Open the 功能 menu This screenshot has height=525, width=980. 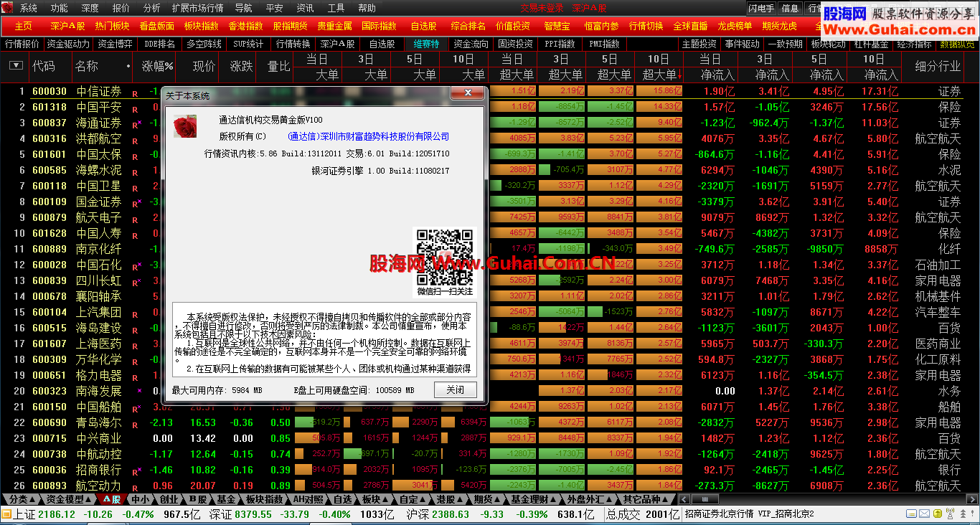click(60, 8)
